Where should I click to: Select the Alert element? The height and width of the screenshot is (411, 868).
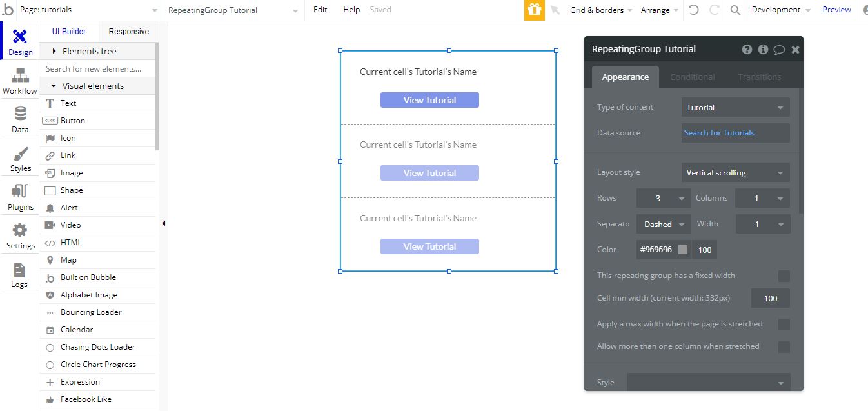[97, 208]
